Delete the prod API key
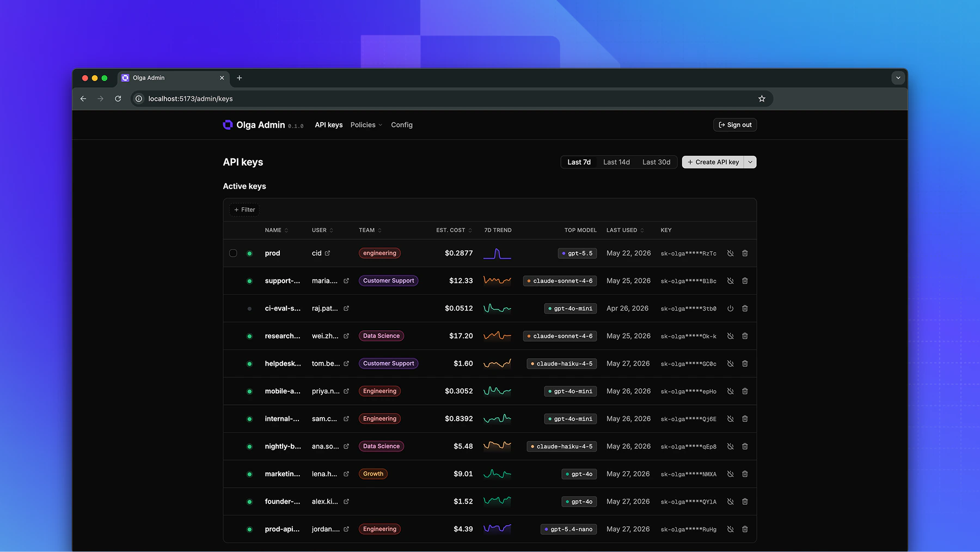 (745, 253)
